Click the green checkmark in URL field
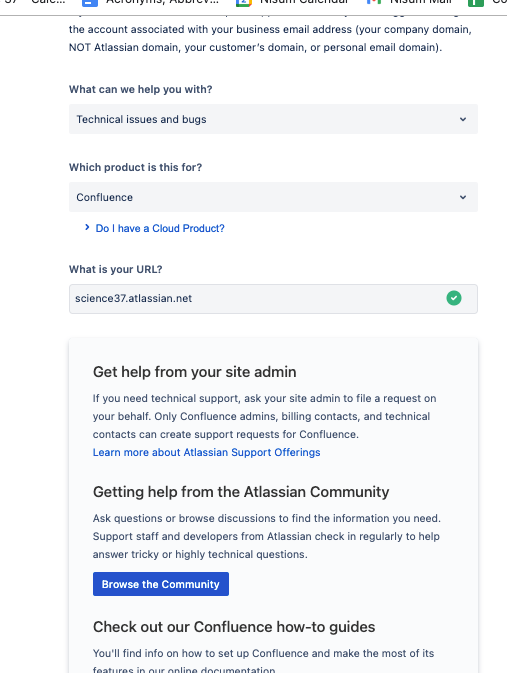The image size is (507, 673). pyautogui.click(x=454, y=298)
